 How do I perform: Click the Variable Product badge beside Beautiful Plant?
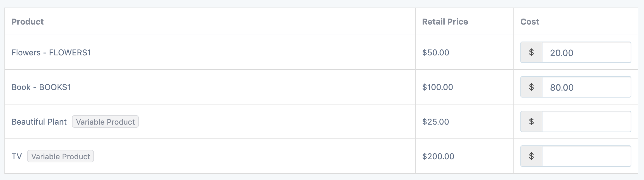pyautogui.click(x=105, y=122)
